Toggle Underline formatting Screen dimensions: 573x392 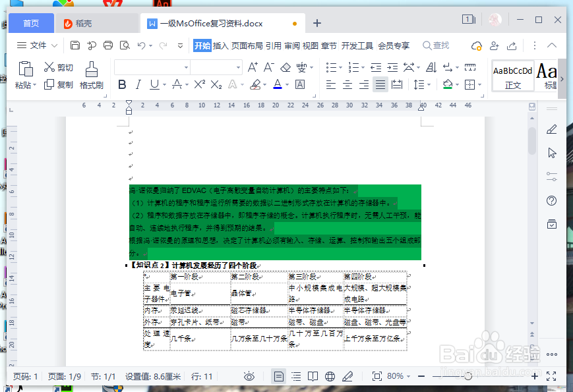tap(154, 85)
